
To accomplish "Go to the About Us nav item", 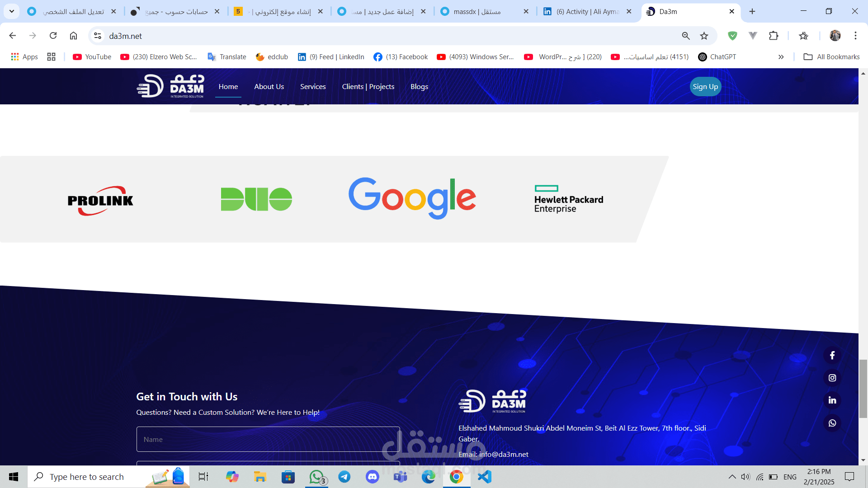I will pos(269,87).
